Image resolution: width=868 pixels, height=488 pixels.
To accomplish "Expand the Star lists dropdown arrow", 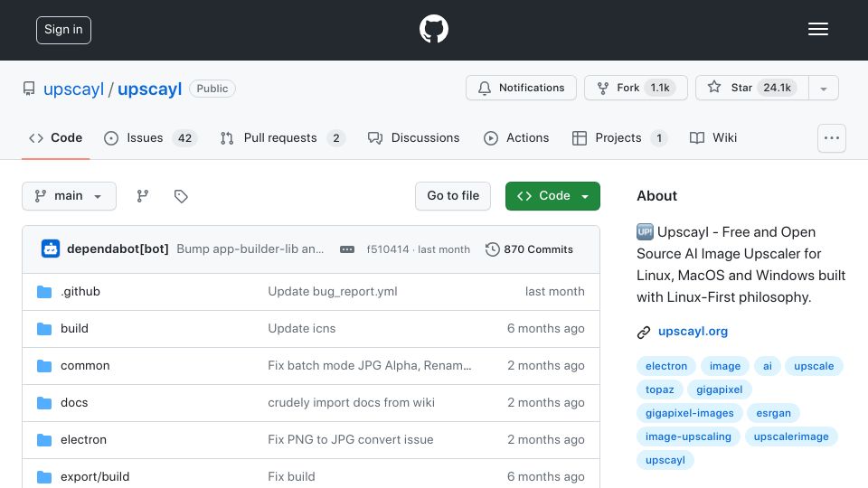I will pos(823,89).
